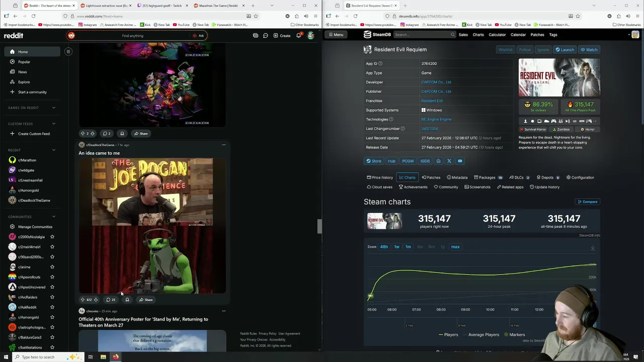Open File Explorer from taskbar

point(103,357)
